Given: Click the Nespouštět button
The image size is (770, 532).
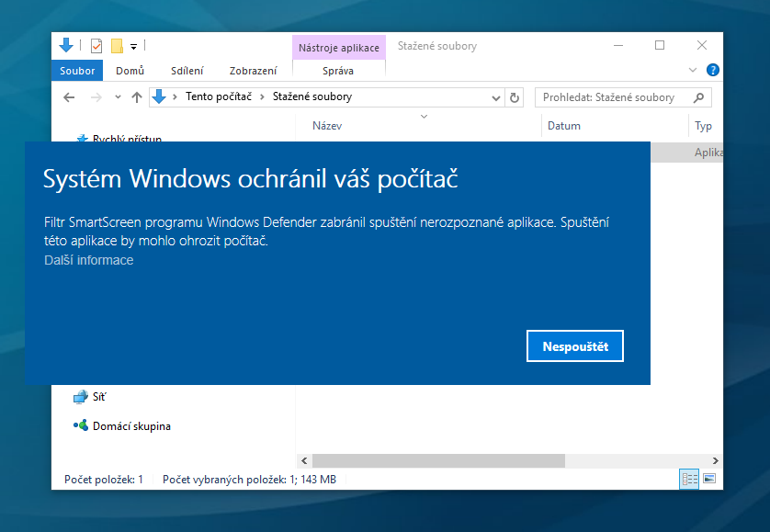Looking at the screenshot, I should (575, 346).
